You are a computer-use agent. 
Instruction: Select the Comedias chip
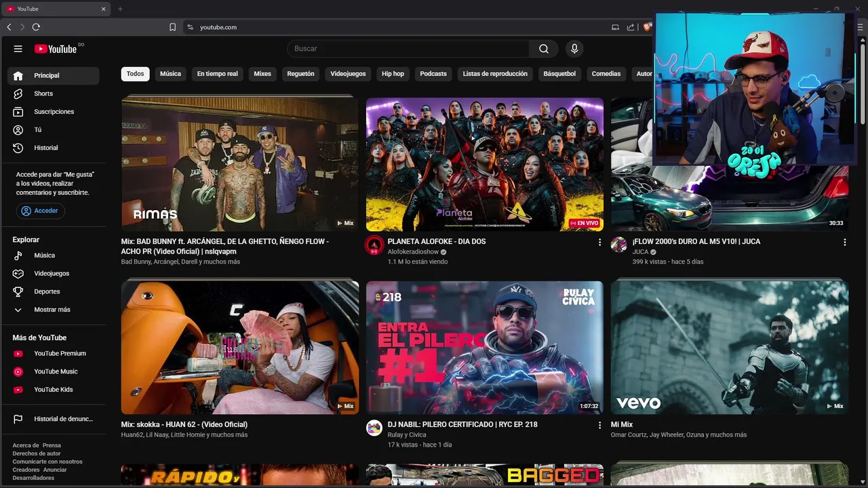[x=606, y=74]
